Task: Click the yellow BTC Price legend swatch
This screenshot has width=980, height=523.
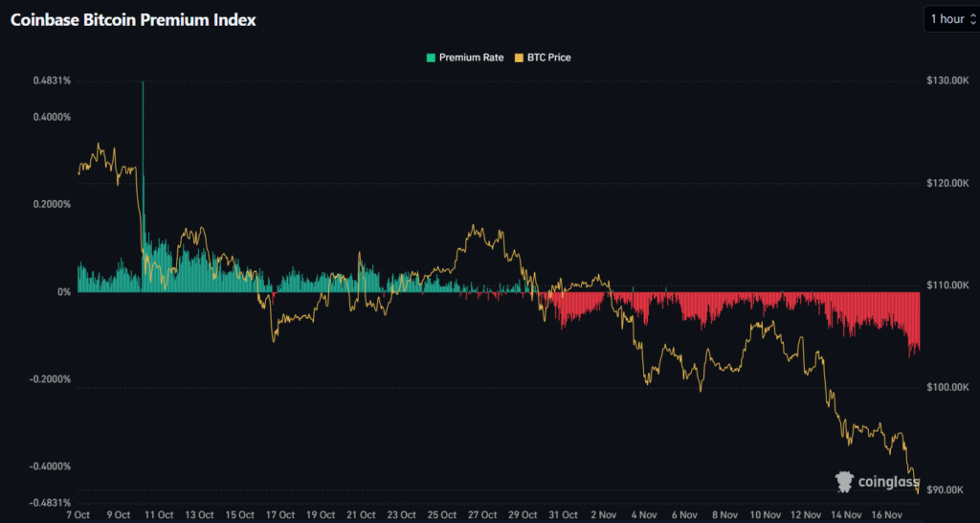Action: pyautogui.click(x=520, y=57)
